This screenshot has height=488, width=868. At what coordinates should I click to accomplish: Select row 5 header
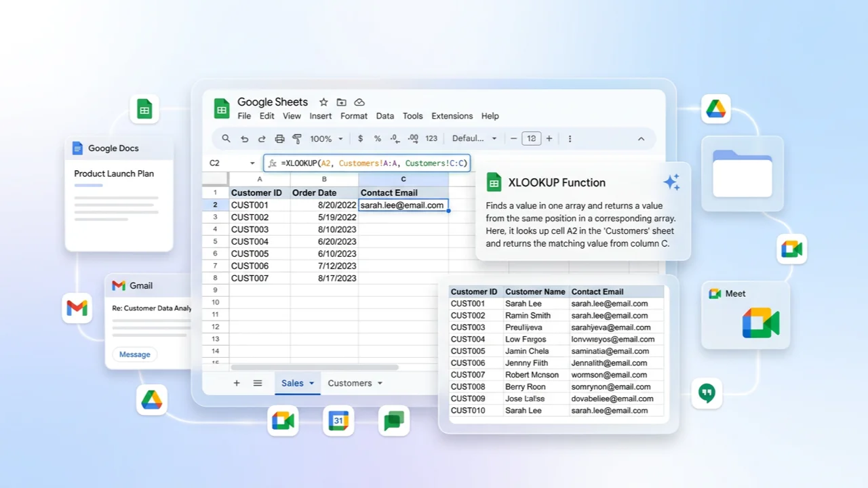(215, 241)
